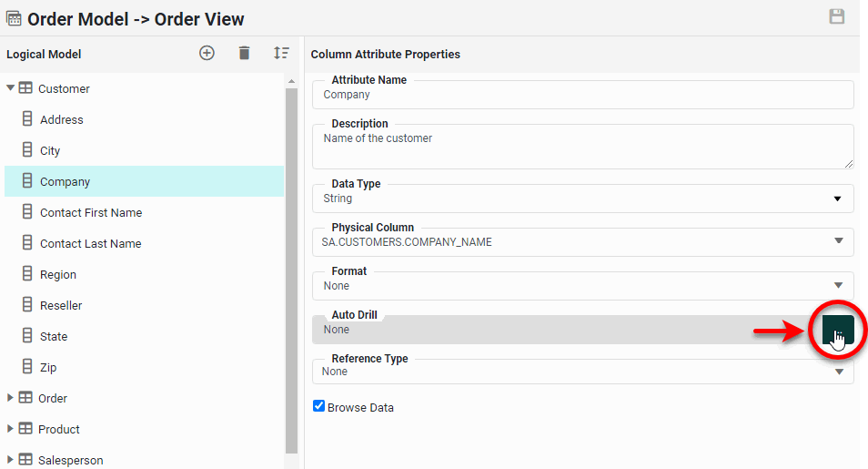Viewport: 868px width, 469px height.
Task: Click the Salesperson table icon
Action: 25,460
